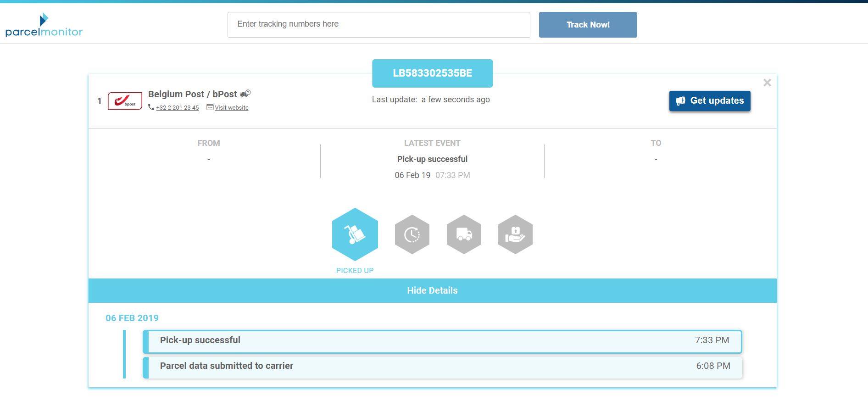Click the hand-delivered package hexagon icon
Viewport: 868px width, 412px height.
click(515, 234)
